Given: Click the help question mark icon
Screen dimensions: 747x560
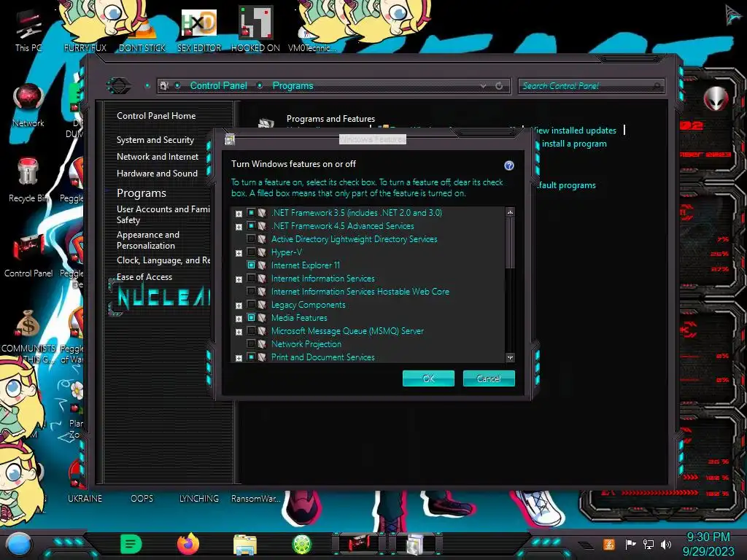Looking at the screenshot, I should [x=508, y=166].
